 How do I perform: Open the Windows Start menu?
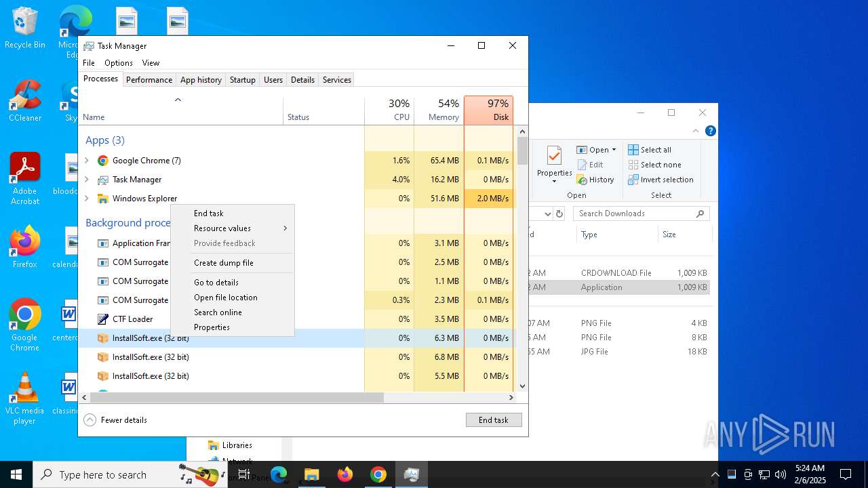[16, 474]
